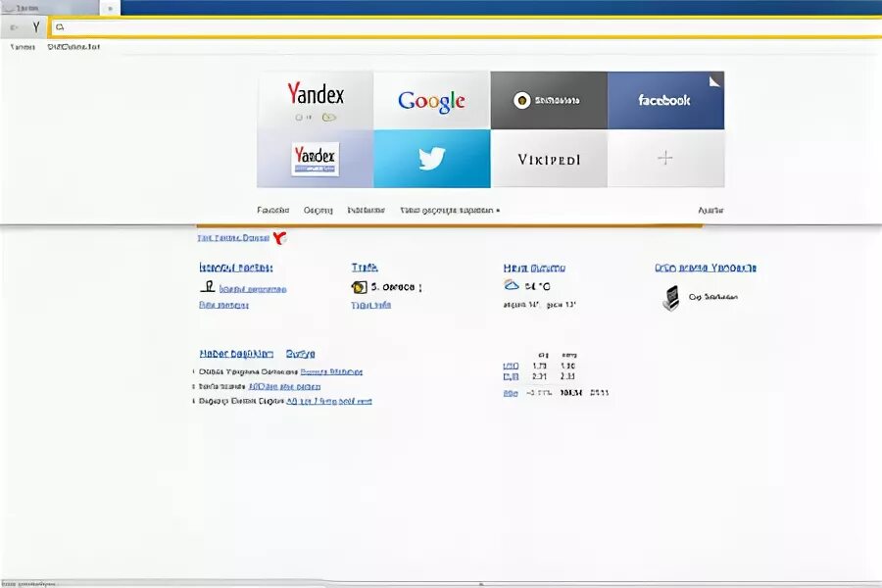882x588 pixels.
Task: Click the map marker icon under the first heading
Action: pos(208,287)
